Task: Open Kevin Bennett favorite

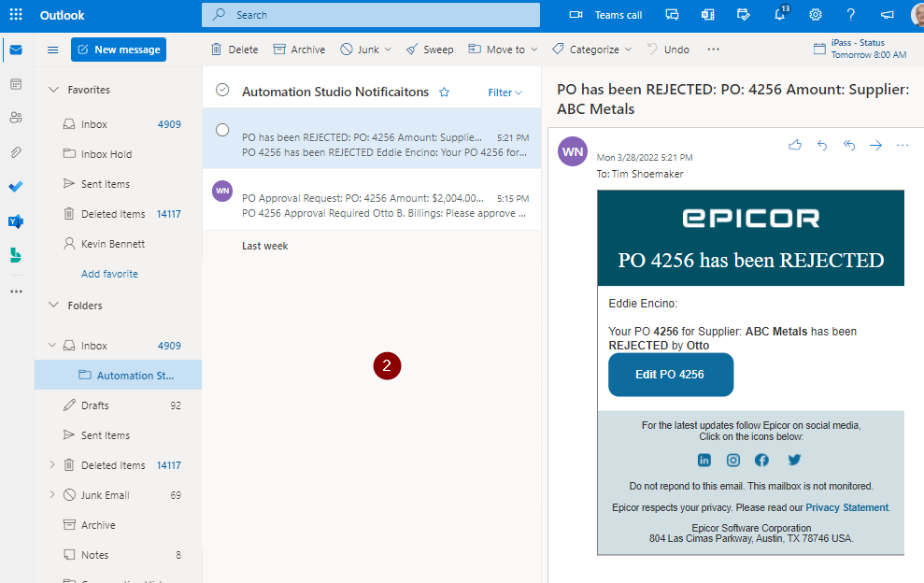Action: [119, 244]
